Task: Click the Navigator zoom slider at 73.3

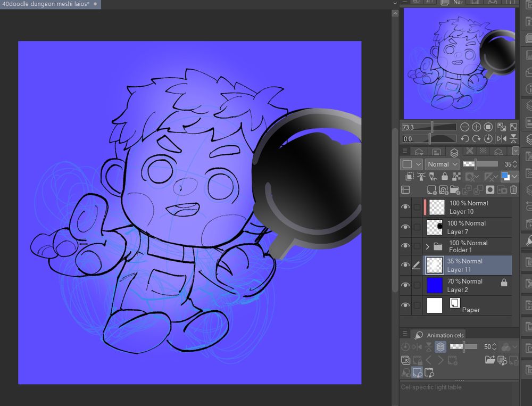Action: (429, 127)
